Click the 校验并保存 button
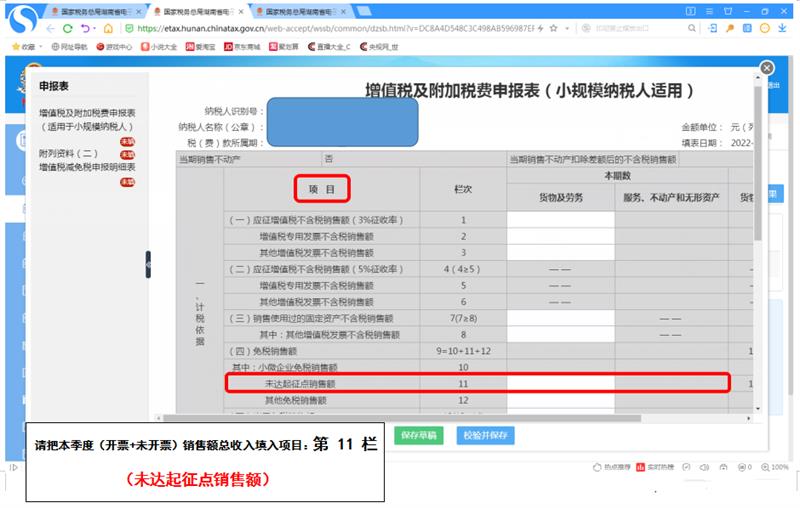 [x=485, y=436]
